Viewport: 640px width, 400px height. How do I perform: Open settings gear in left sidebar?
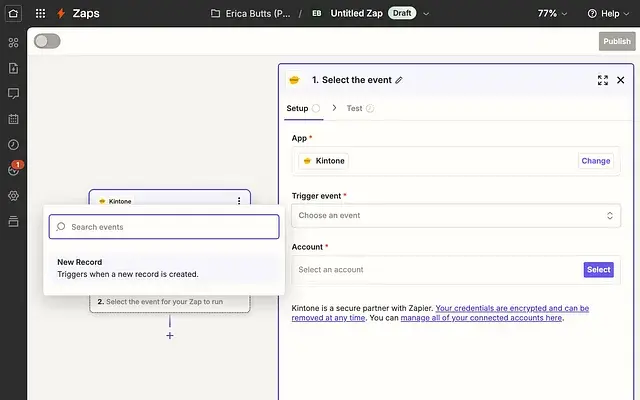tap(13, 196)
